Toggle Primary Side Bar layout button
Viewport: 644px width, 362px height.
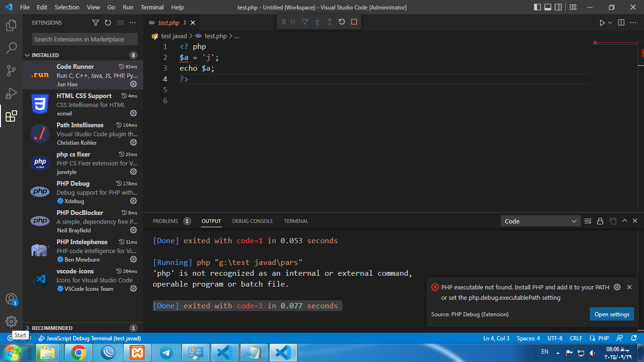pos(537,8)
